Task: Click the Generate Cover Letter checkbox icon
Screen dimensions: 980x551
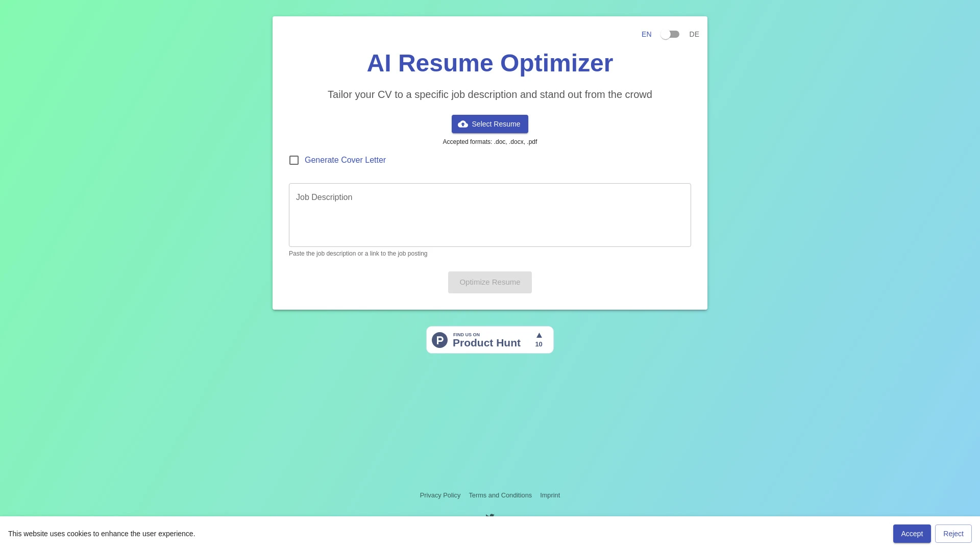Action: [x=293, y=160]
